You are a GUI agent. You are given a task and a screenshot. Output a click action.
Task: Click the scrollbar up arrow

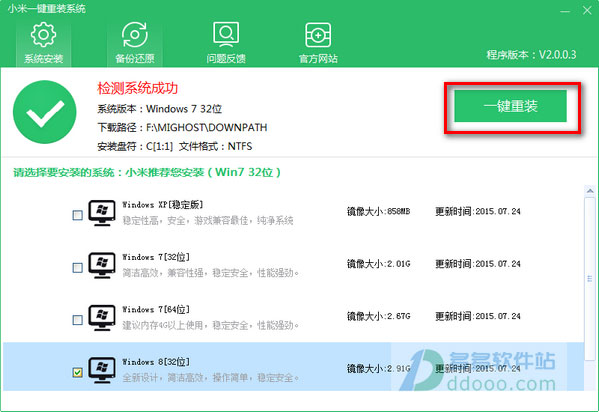pyautogui.click(x=590, y=190)
